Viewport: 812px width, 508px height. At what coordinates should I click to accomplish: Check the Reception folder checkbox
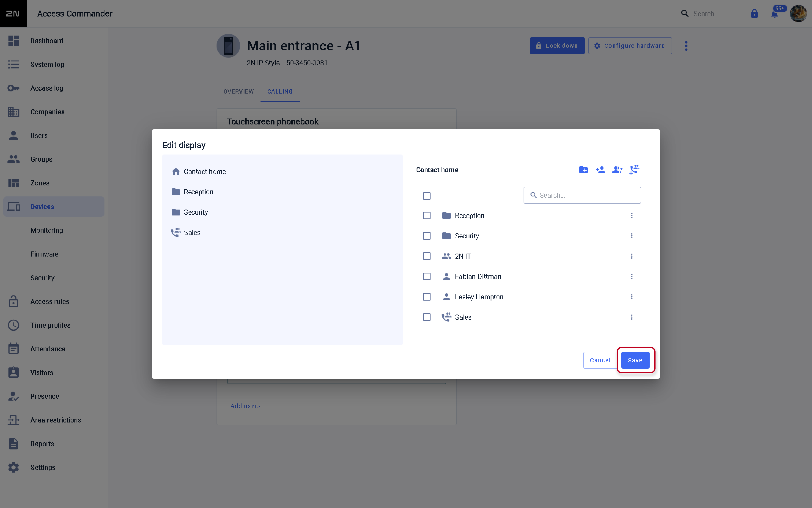(x=427, y=215)
